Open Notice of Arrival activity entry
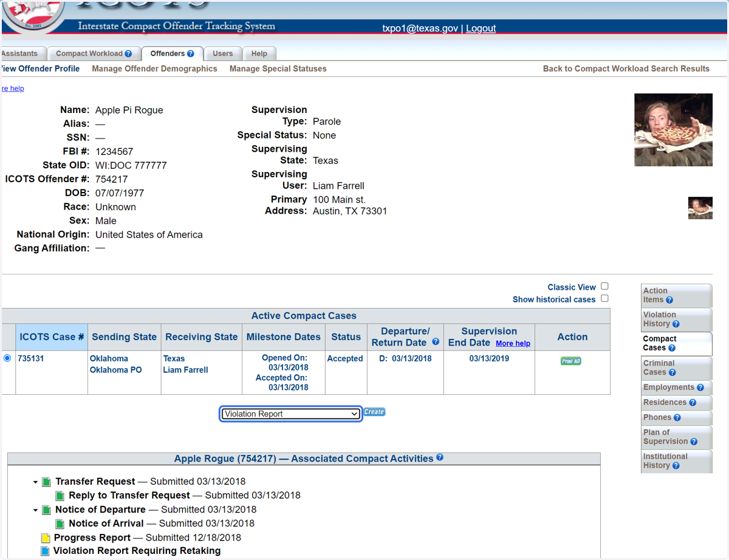This screenshot has width=729, height=560. (106, 524)
